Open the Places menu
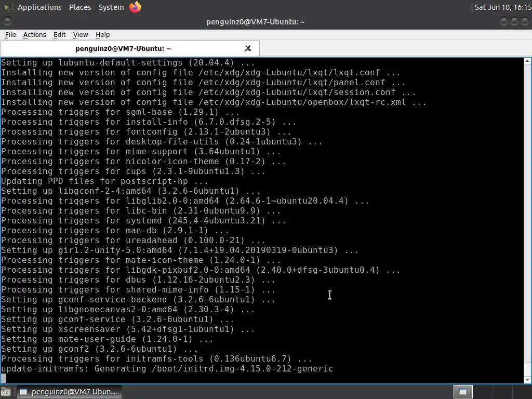 [x=80, y=7]
